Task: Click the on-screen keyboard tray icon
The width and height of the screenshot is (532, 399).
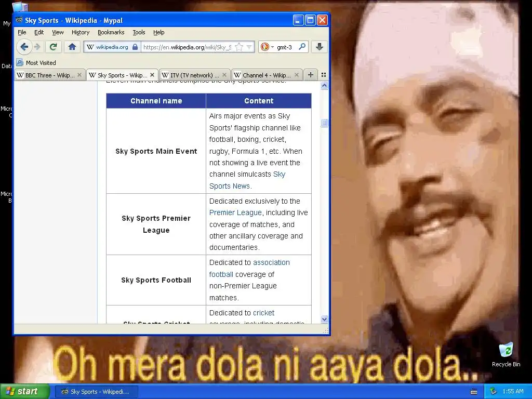Action: [x=474, y=392]
